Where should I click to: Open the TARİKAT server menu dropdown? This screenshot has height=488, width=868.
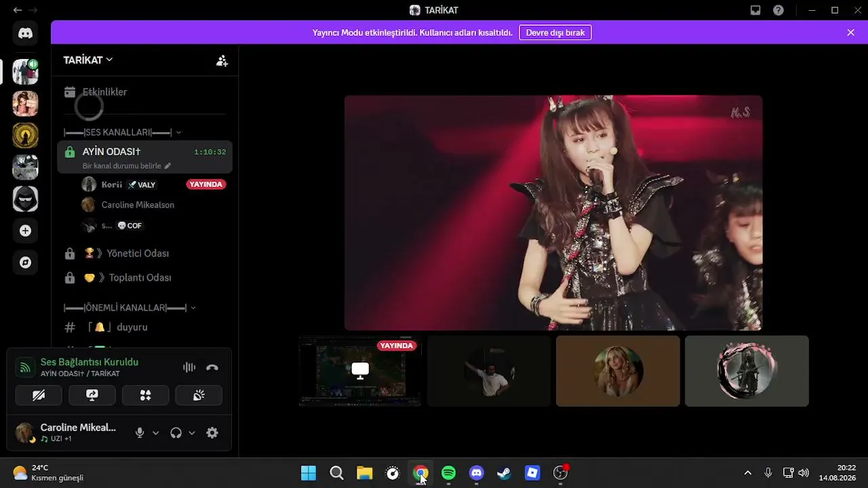(x=88, y=60)
